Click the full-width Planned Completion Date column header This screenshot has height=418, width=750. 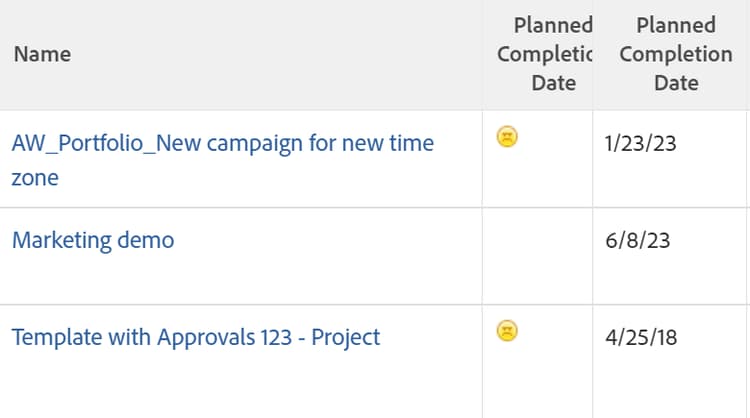(x=676, y=54)
